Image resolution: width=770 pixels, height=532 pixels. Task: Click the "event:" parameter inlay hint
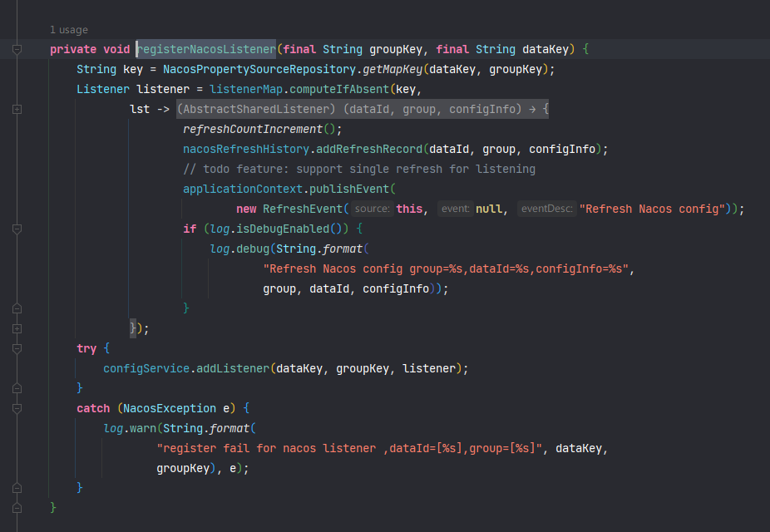[x=455, y=209]
